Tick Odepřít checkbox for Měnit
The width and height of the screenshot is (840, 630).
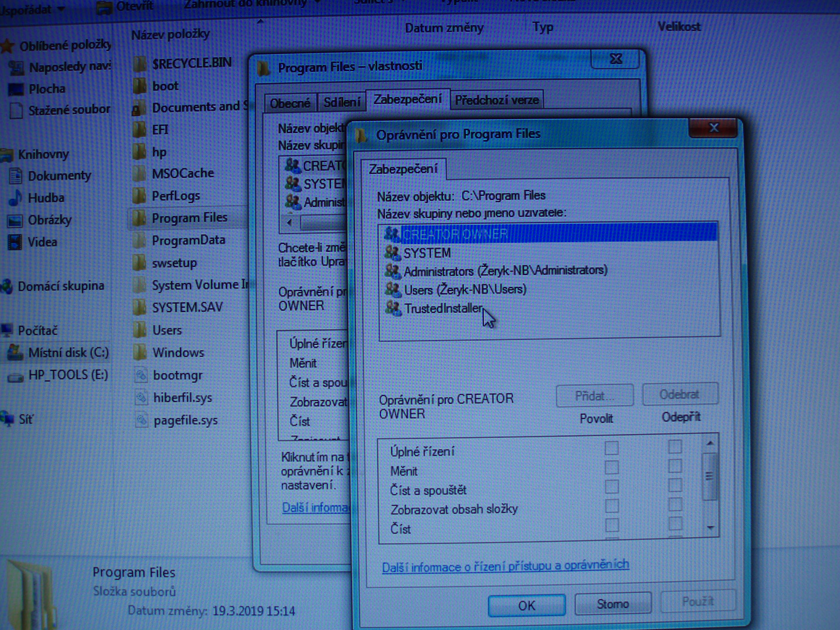pos(674,466)
